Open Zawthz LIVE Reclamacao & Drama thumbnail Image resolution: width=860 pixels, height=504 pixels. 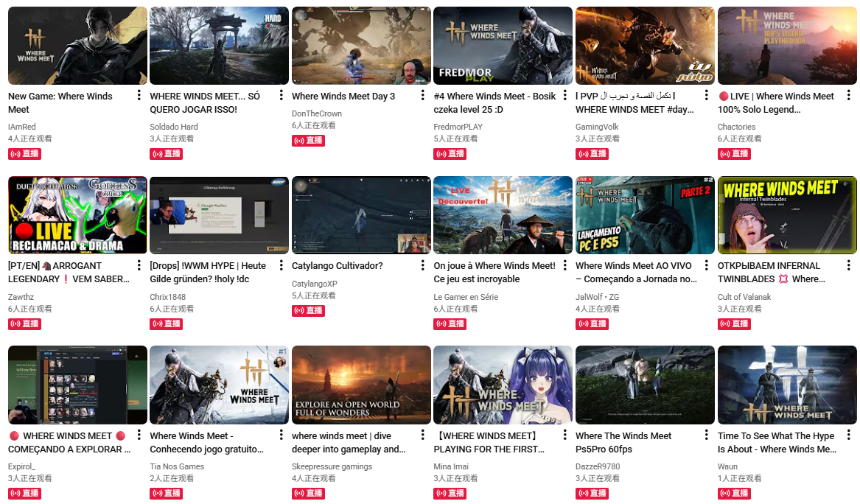pos(77,215)
